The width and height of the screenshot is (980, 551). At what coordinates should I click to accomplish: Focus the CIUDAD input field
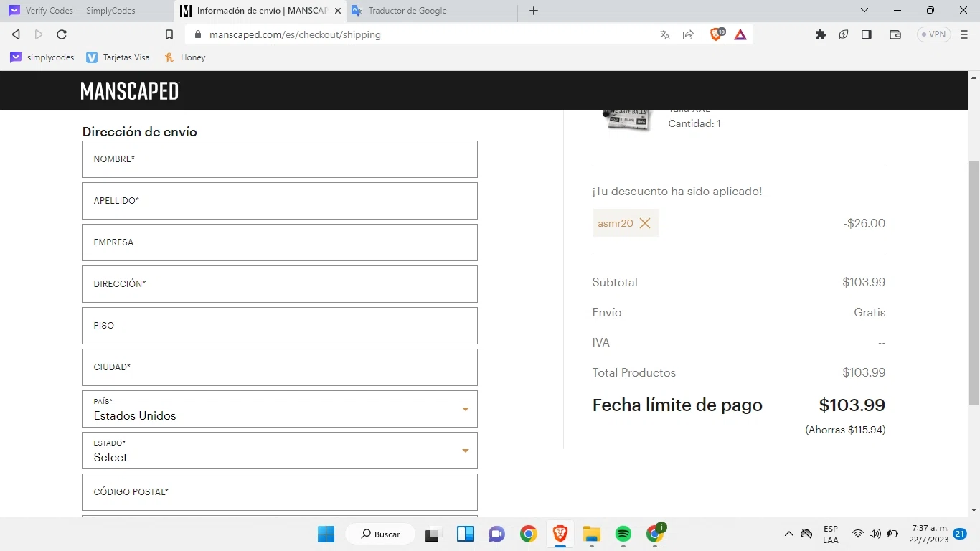[280, 367]
